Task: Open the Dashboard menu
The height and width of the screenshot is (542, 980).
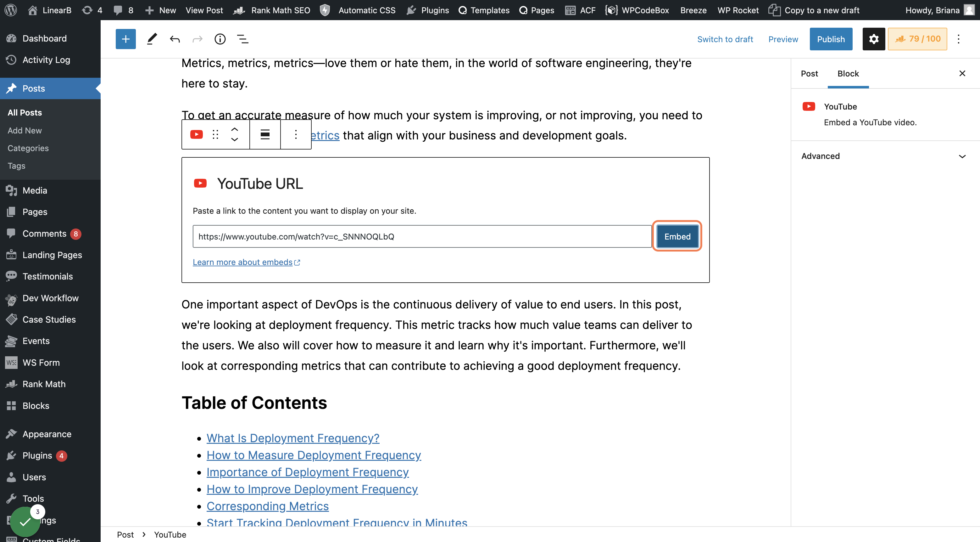Action: 50,38
